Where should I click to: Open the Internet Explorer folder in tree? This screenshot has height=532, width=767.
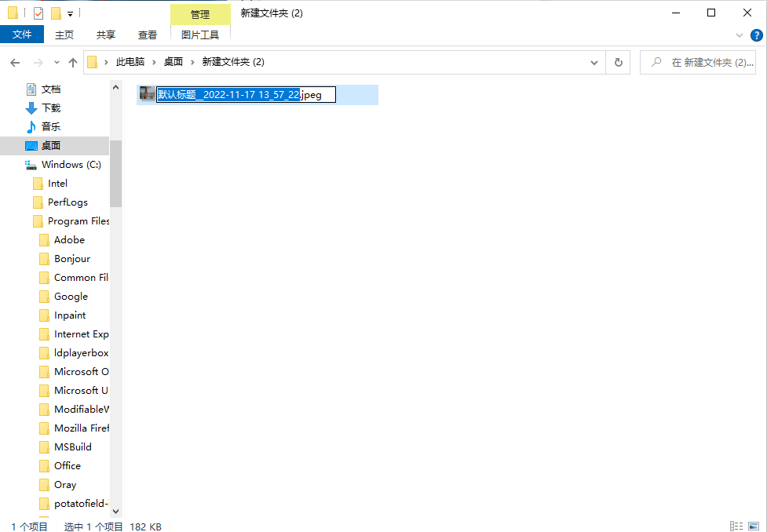(81, 334)
